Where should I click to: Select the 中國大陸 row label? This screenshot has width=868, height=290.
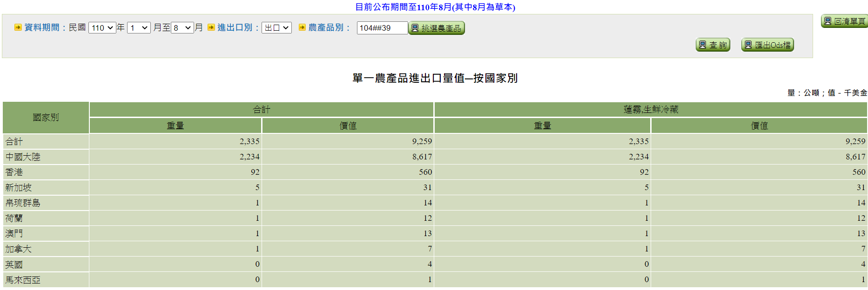point(23,157)
